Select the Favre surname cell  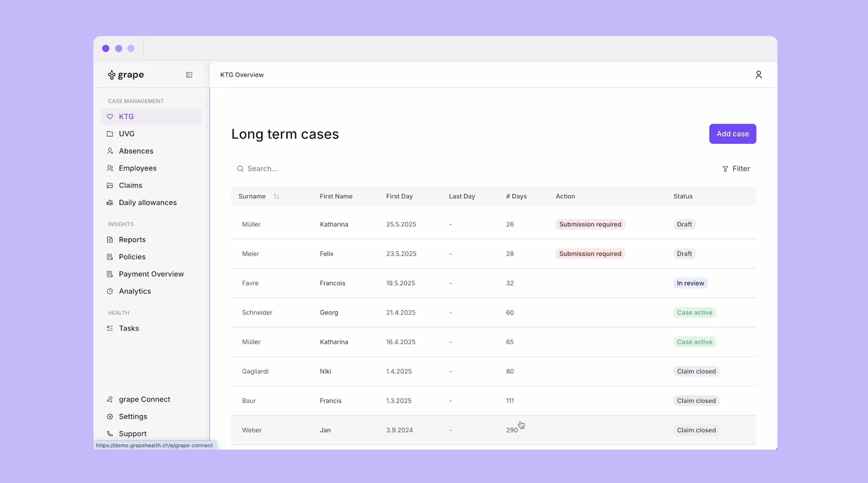point(250,283)
